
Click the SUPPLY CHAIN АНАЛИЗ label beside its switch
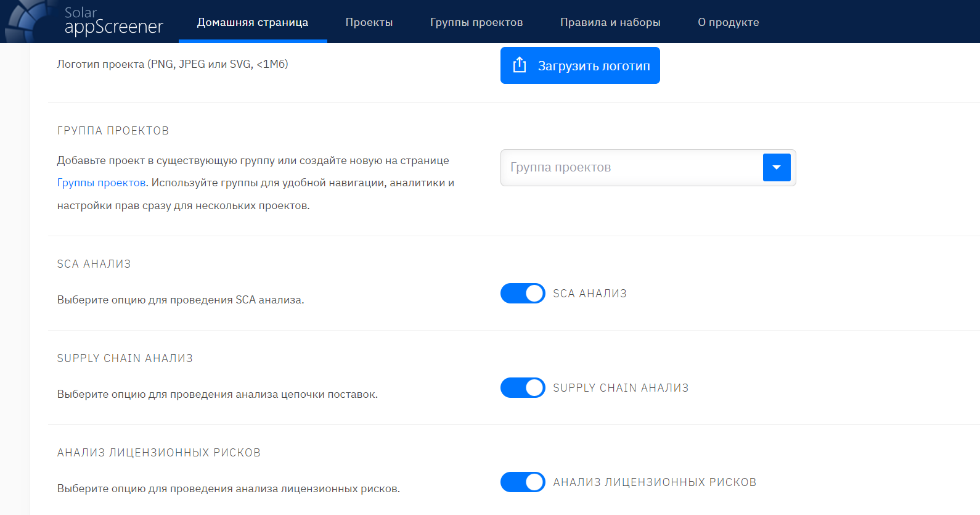[621, 388]
